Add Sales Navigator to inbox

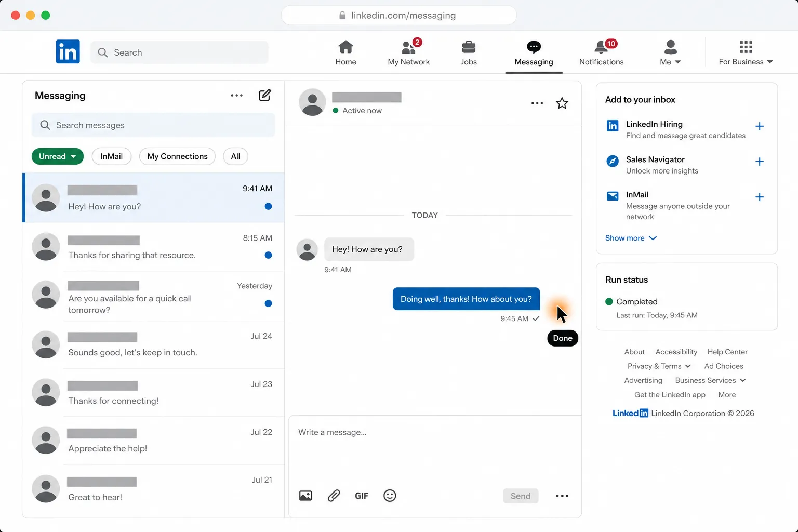759,162
